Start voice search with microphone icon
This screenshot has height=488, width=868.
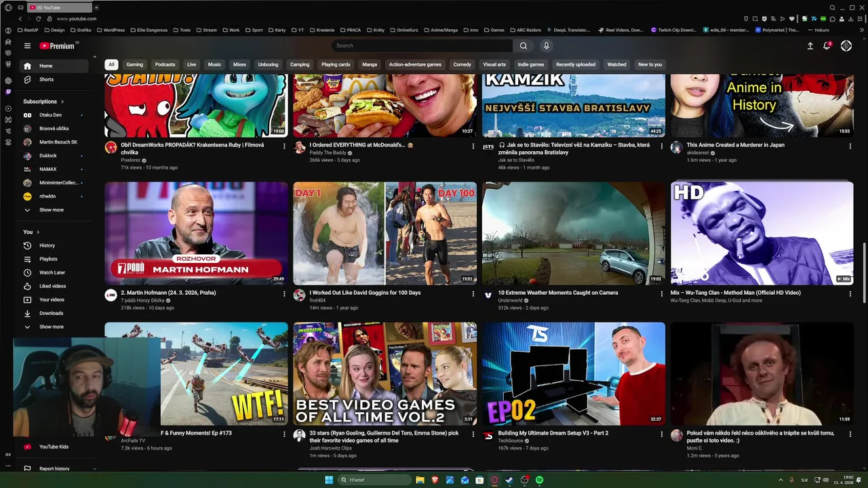coord(546,45)
